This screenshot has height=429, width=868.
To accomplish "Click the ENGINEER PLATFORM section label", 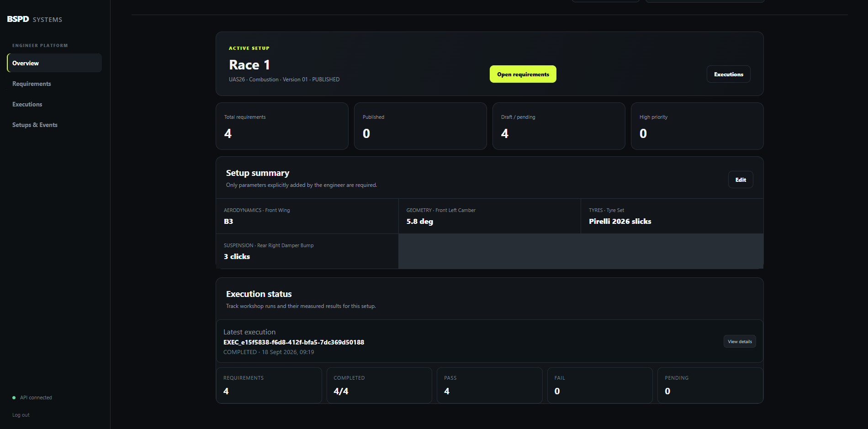I will pos(40,46).
